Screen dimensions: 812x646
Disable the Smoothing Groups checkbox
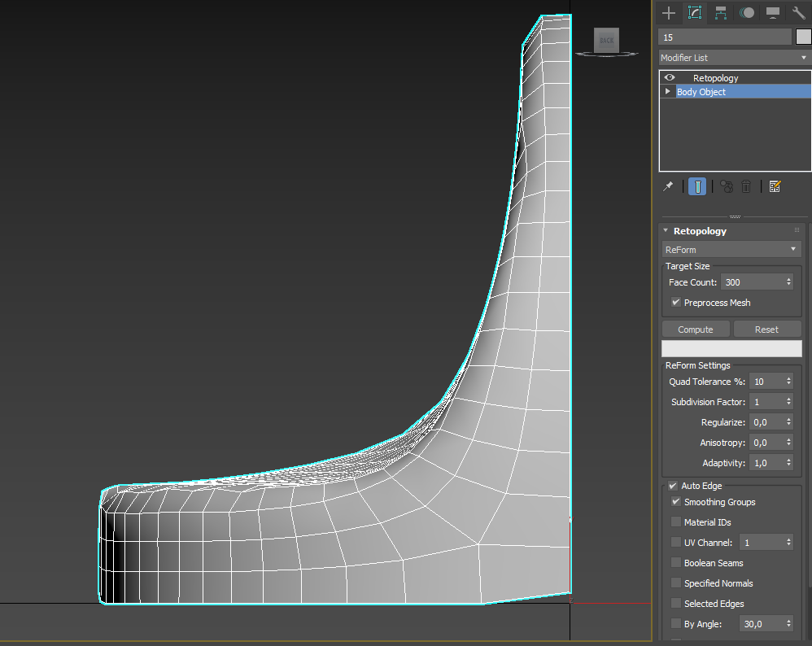675,502
